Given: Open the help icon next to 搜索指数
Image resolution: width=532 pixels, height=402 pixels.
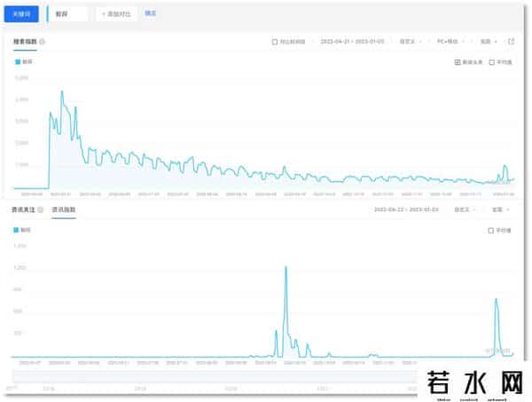Looking at the screenshot, I should click(42, 42).
